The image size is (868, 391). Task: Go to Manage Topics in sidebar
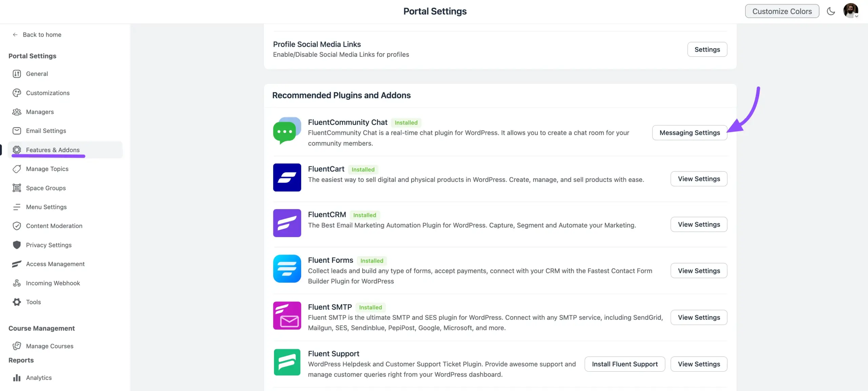(47, 169)
